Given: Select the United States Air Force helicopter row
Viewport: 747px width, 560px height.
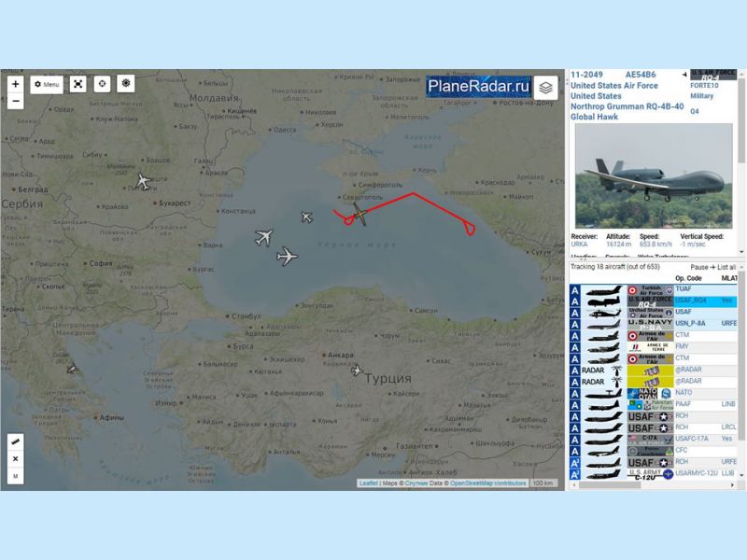Looking at the screenshot, I should (653, 313).
